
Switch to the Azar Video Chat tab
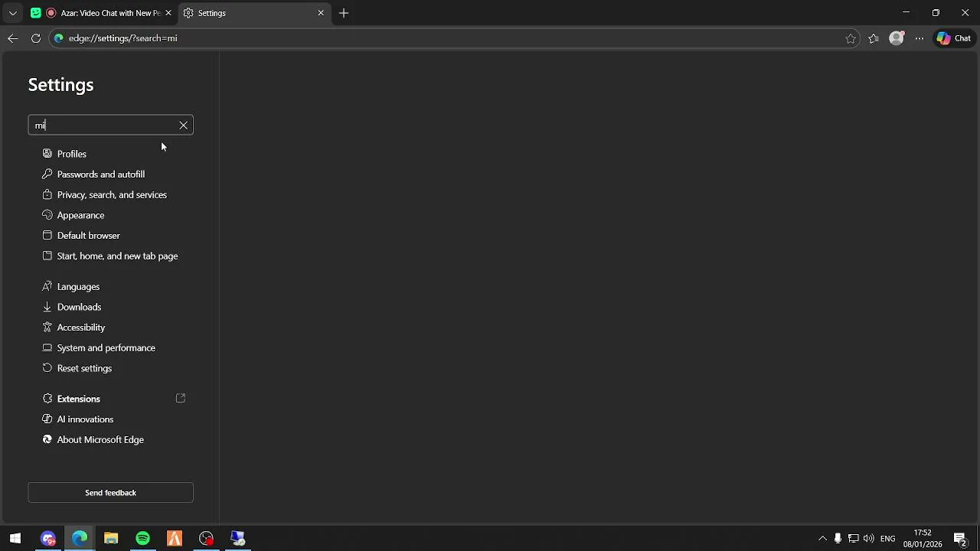point(103,13)
